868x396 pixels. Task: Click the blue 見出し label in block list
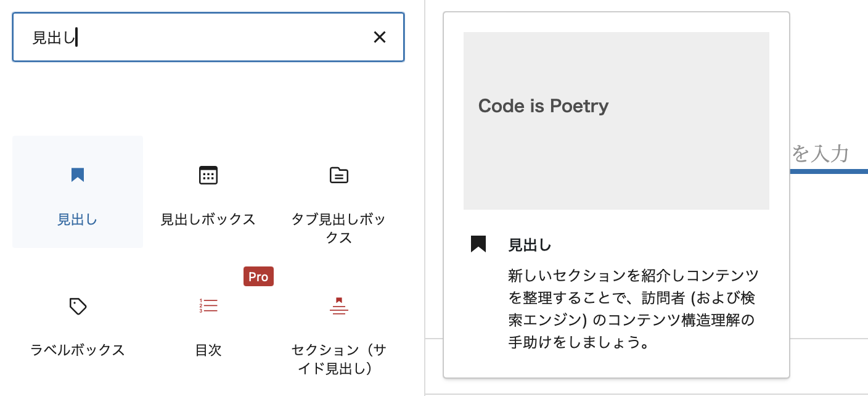[x=78, y=220]
